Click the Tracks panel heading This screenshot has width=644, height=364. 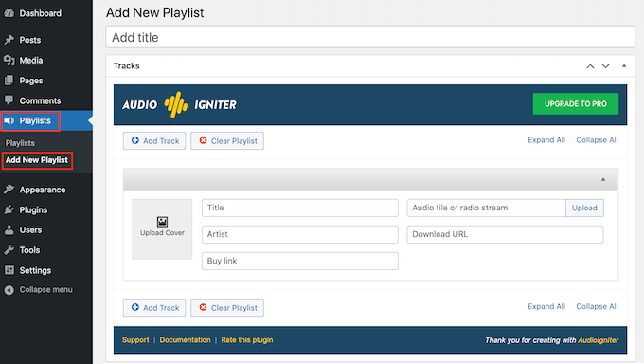(127, 65)
